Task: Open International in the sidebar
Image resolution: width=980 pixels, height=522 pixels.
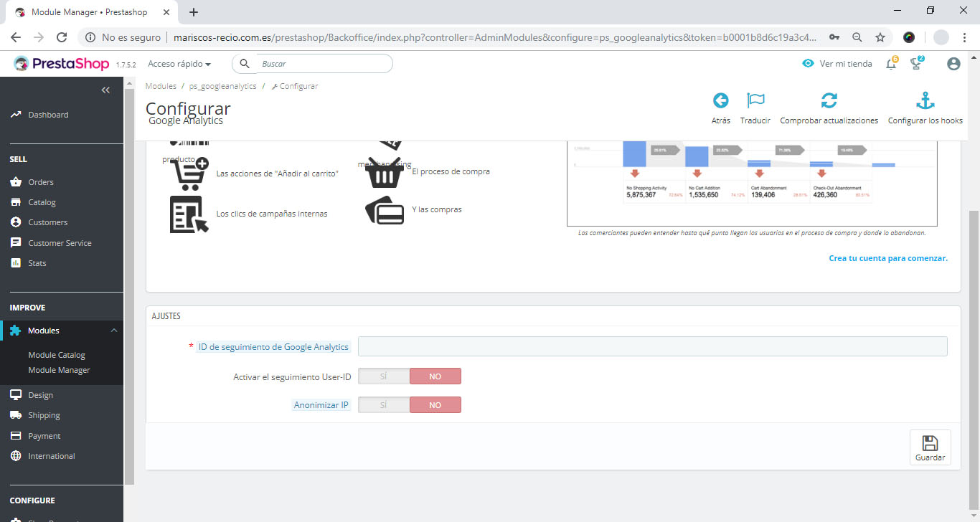Action: click(x=52, y=456)
